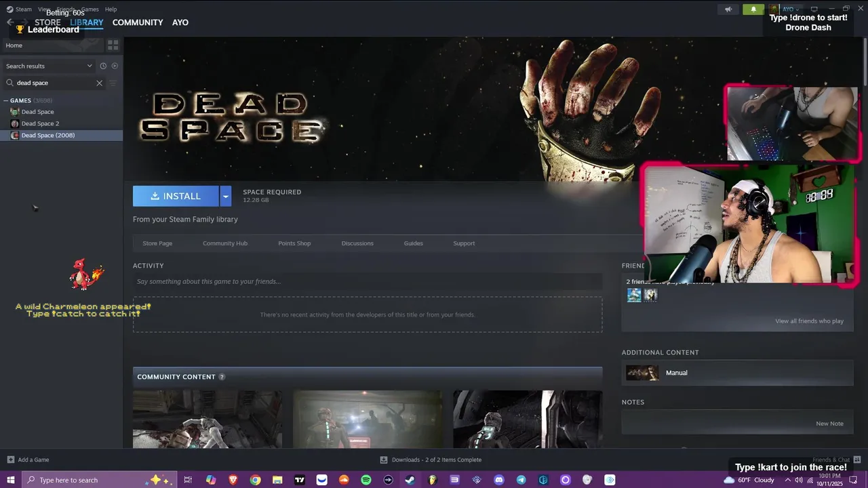Click the dead space search field
The width and height of the screenshot is (868, 488).
point(54,83)
